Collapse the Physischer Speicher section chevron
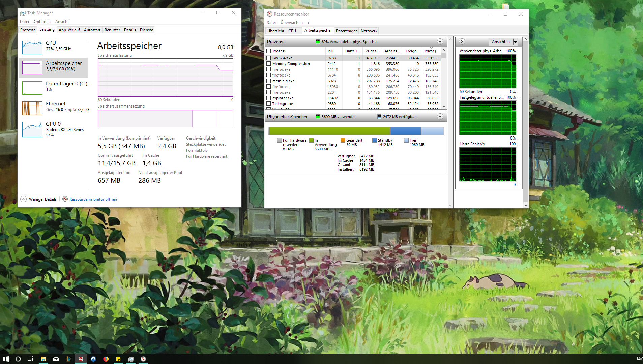Screen dimensions: 643x364 click(440, 116)
